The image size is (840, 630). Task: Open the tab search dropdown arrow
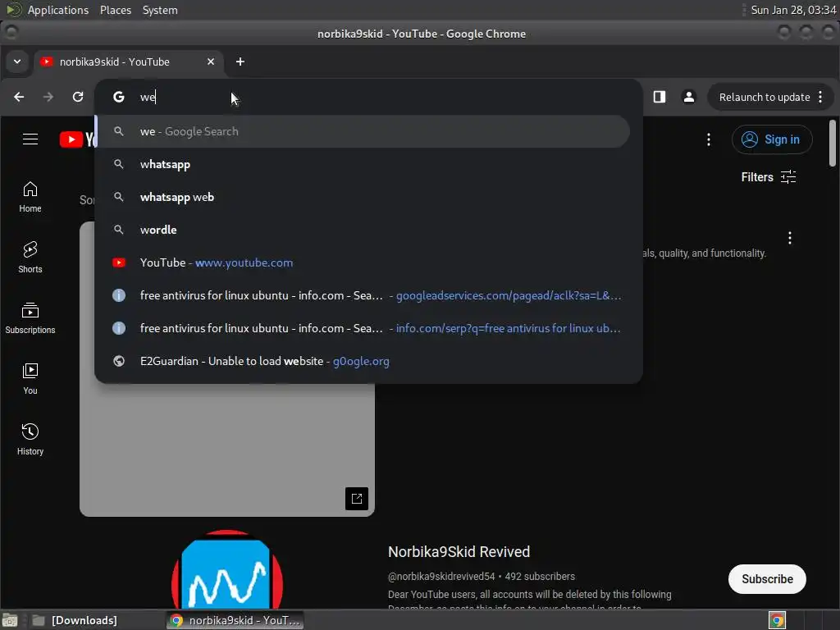17,62
